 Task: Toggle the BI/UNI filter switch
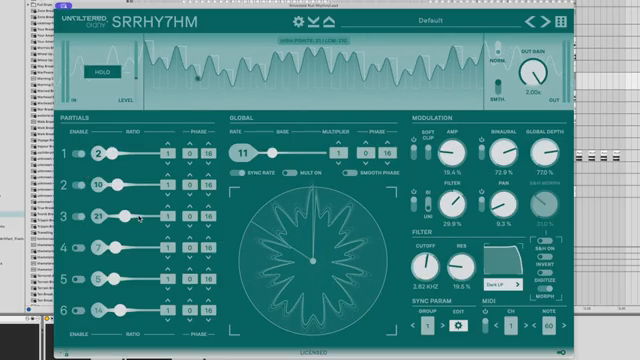pyautogui.click(x=428, y=204)
